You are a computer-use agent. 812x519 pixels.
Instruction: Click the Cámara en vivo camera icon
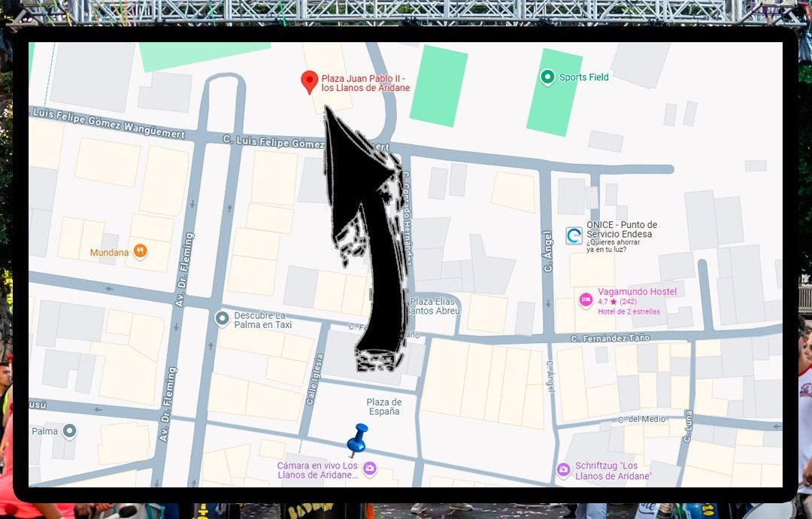tap(369, 469)
